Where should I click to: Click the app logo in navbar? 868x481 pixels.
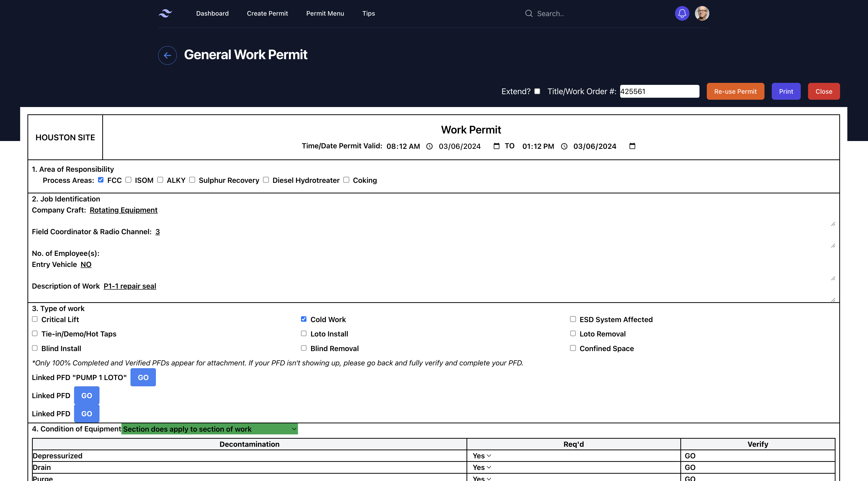(x=165, y=14)
